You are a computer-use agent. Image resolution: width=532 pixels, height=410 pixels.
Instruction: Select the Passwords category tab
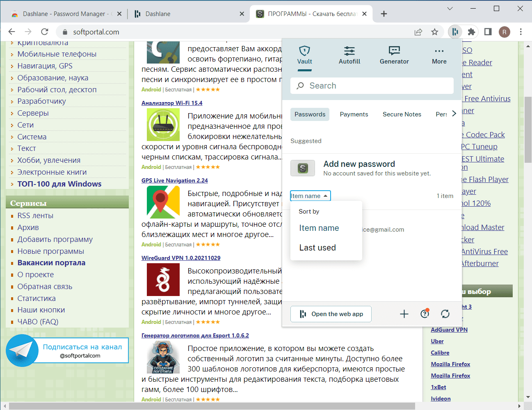click(x=310, y=114)
